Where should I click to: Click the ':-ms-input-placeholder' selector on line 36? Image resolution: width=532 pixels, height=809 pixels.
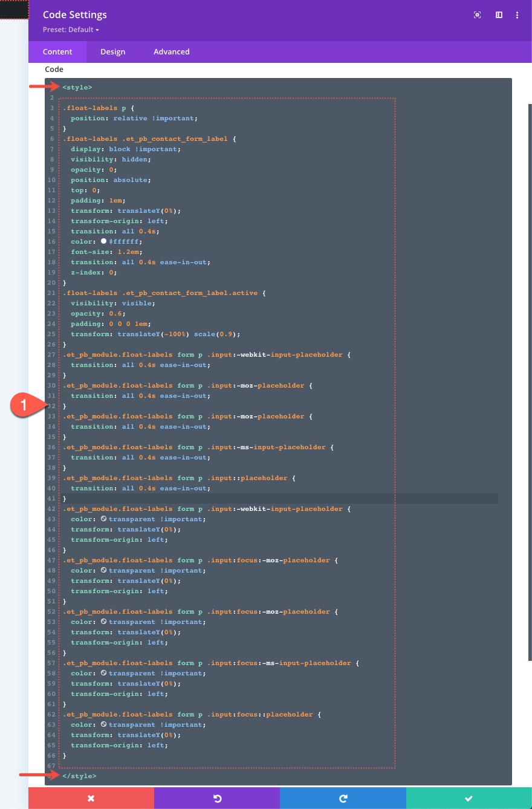pyautogui.click(x=198, y=447)
